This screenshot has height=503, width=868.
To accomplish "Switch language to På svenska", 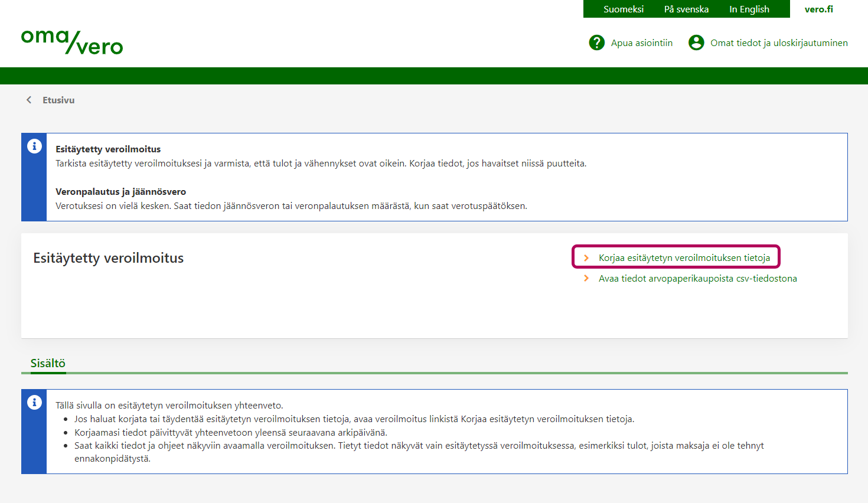I will [x=686, y=9].
